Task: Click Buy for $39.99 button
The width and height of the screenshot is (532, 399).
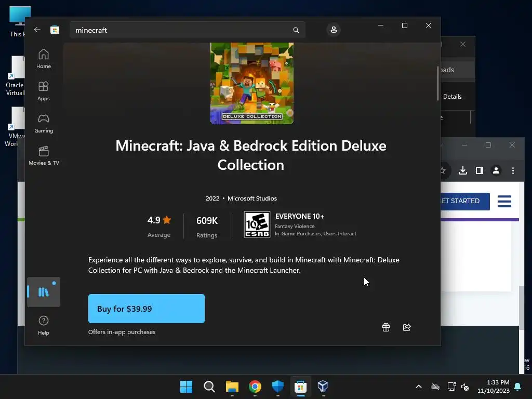Action: [146, 309]
